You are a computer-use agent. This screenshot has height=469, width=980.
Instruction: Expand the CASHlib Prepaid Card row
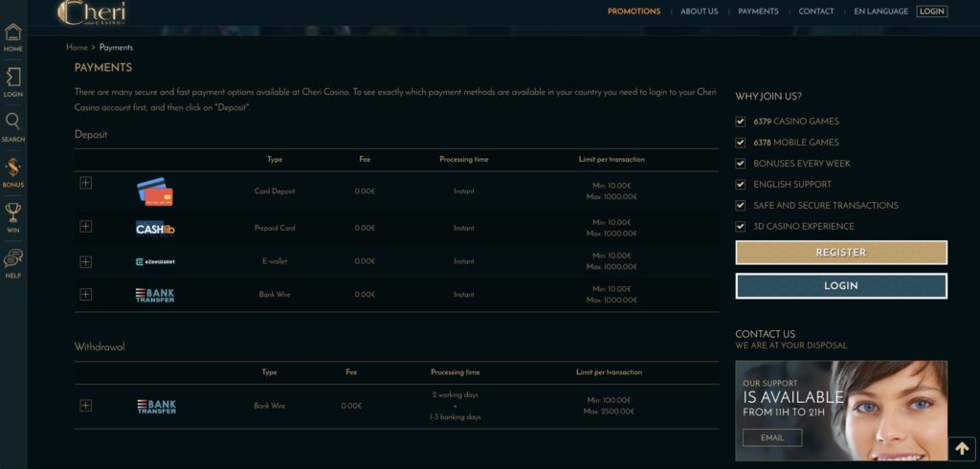pyautogui.click(x=85, y=227)
